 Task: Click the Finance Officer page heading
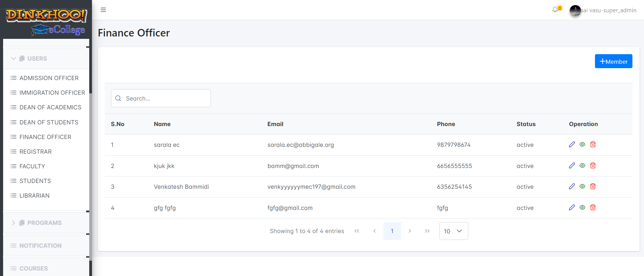[x=134, y=33]
